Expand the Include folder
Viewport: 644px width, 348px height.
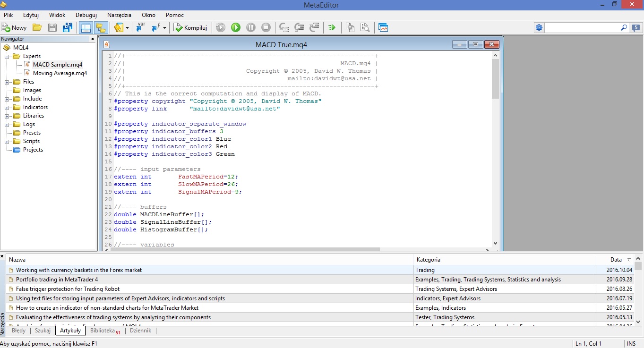(7, 99)
